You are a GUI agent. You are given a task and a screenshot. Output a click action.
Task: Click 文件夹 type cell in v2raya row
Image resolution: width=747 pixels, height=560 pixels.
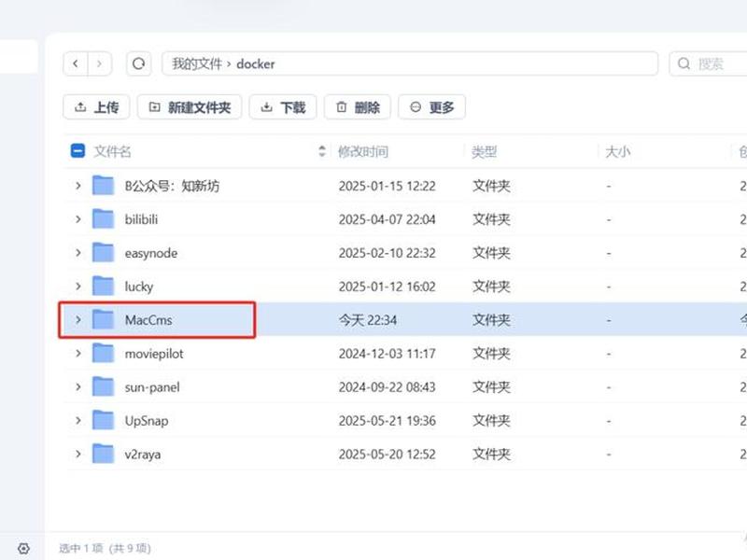pyautogui.click(x=491, y=455)
